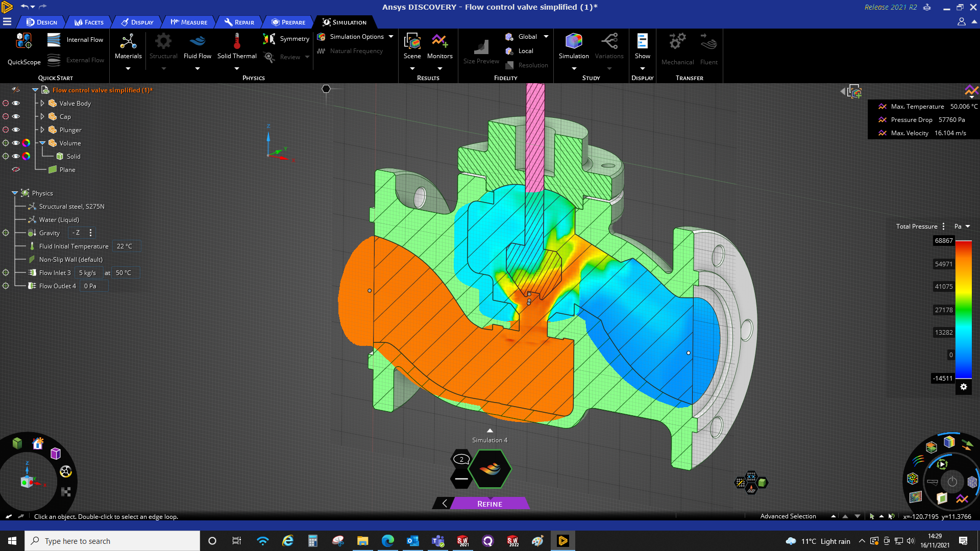Screen dimensions: 980x551
Task: Click the Total Pressure color legend bar
Action: click(963, 309)
